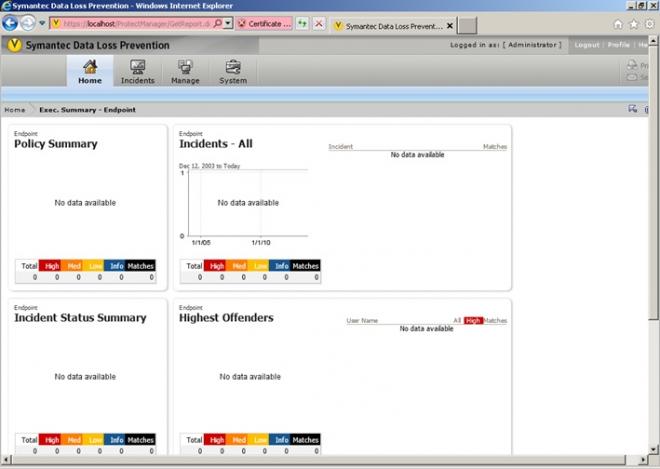Click the Internet Explorer title bar icon
The height and width of the screenshot is (469, 660).
(x=6, y=5)
